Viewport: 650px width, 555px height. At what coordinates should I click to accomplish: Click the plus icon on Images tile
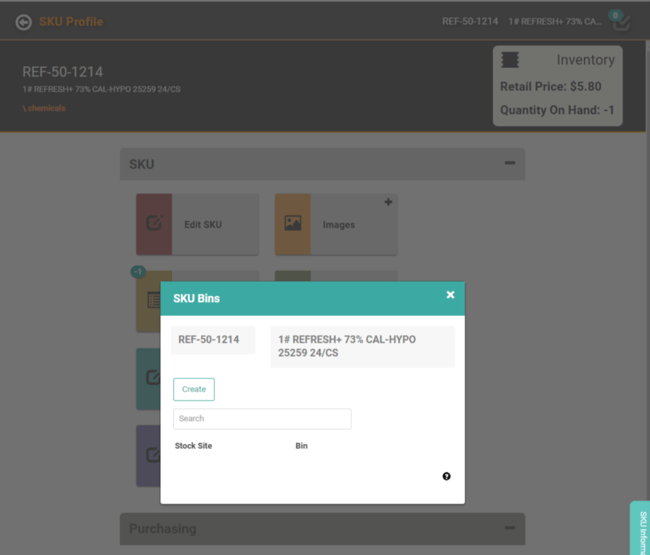[x=388, y=203]
